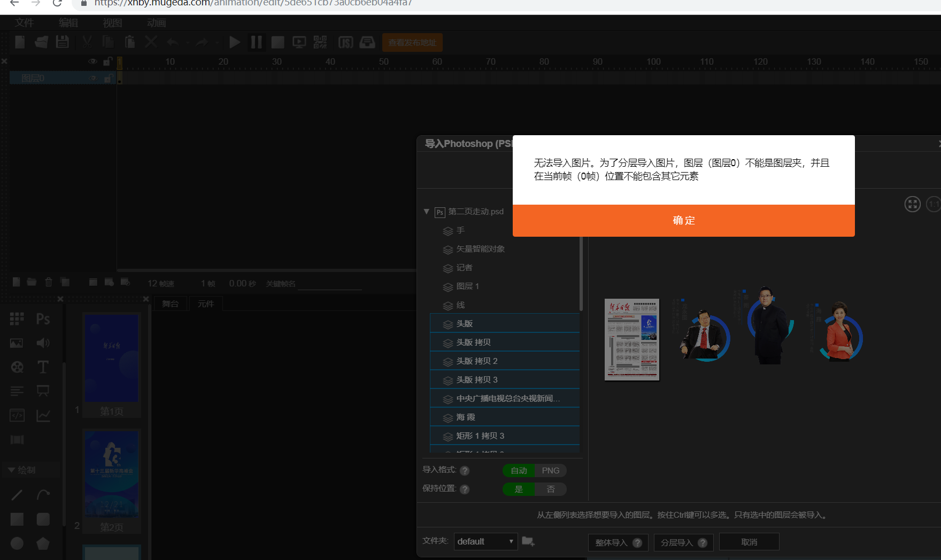Screen dimensions: 941x560
Task: Click the copy icon in toolbar
Action: click(x=108, y=42)
